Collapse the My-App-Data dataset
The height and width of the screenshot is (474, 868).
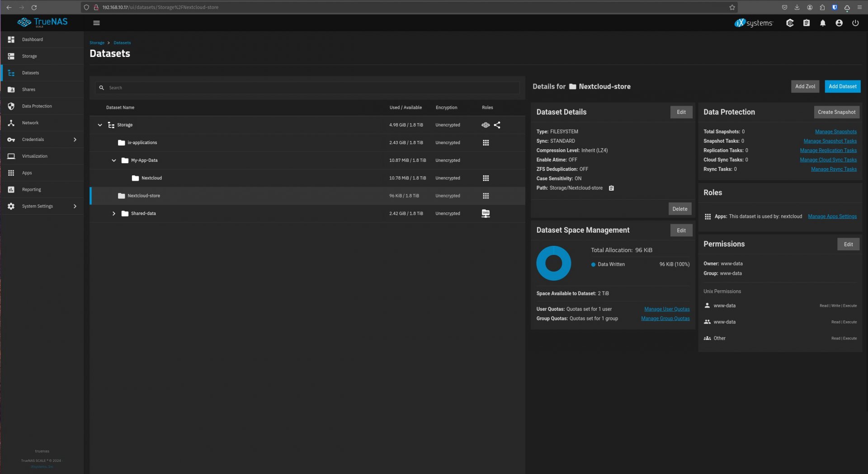point(114,160)
